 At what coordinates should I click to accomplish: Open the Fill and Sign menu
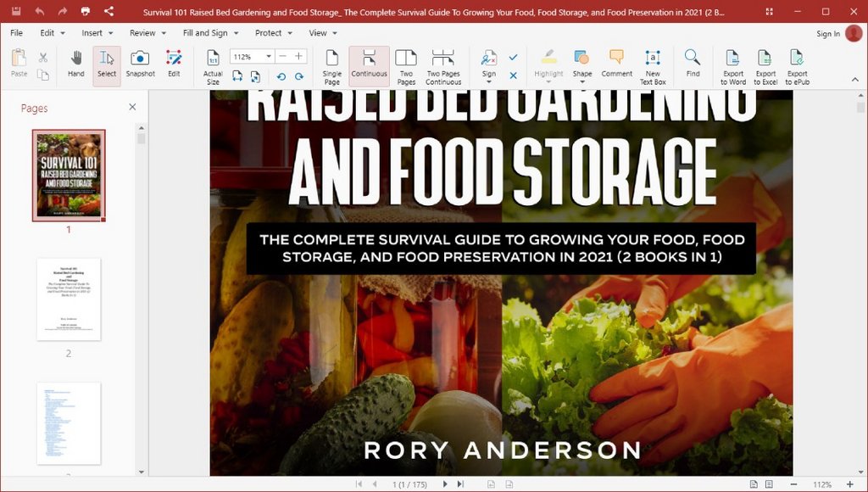click(210, 33)
